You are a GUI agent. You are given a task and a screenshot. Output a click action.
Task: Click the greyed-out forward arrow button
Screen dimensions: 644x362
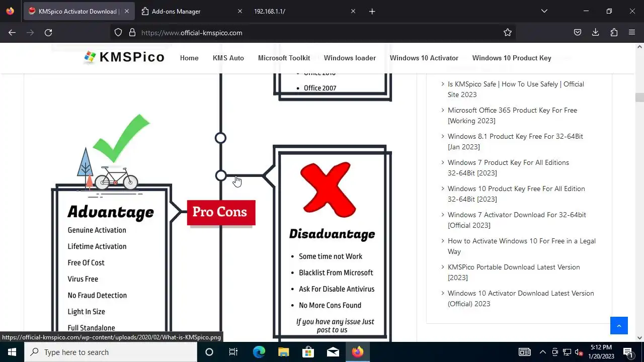coord(30,33)
